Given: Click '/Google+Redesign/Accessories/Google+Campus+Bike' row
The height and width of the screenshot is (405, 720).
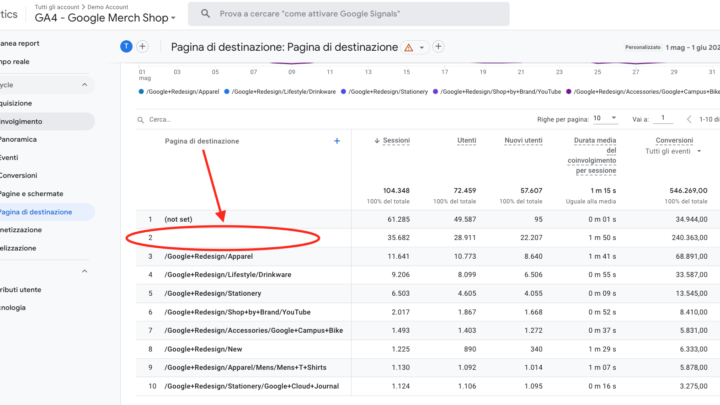Looking at the screenshot, I should tap(253, 331).
